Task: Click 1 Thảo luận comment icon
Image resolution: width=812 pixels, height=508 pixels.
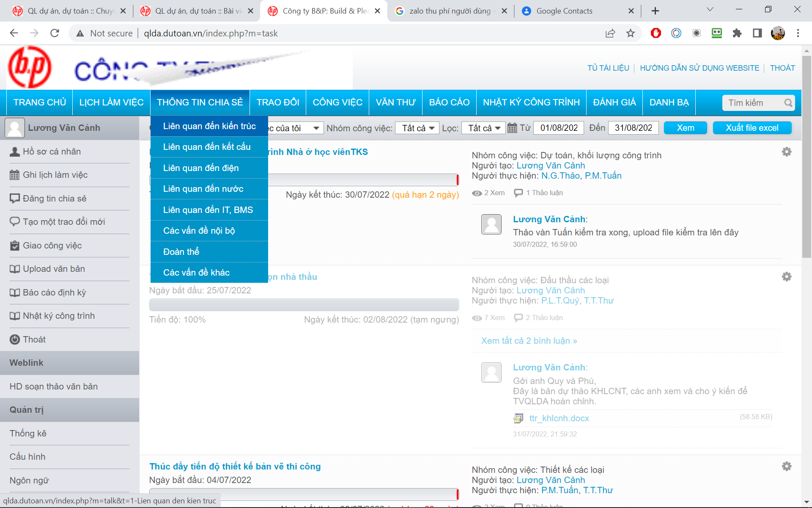Action: pos(518,193)
